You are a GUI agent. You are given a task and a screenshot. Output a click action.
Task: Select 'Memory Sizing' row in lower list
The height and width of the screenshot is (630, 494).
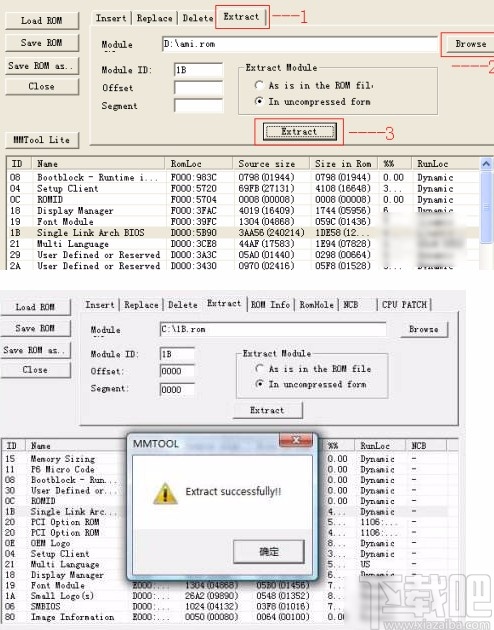tap(64, 459)
